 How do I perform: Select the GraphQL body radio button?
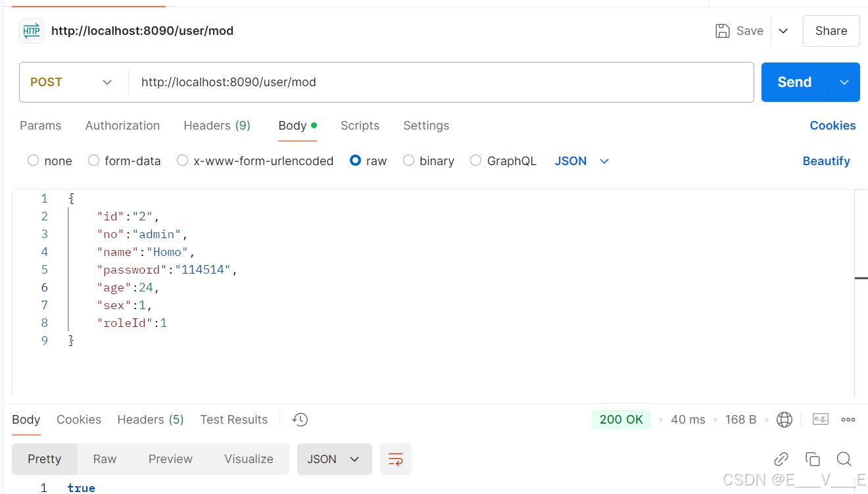475,161
